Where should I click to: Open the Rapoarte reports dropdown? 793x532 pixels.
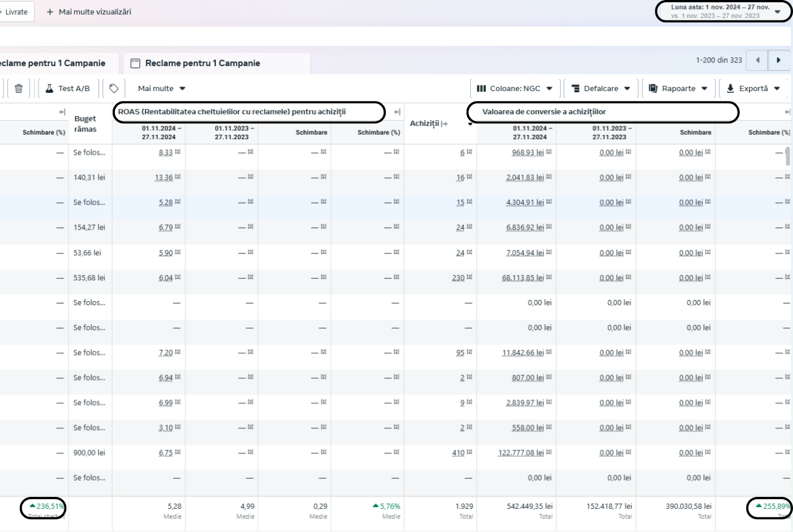pos(678,88)
